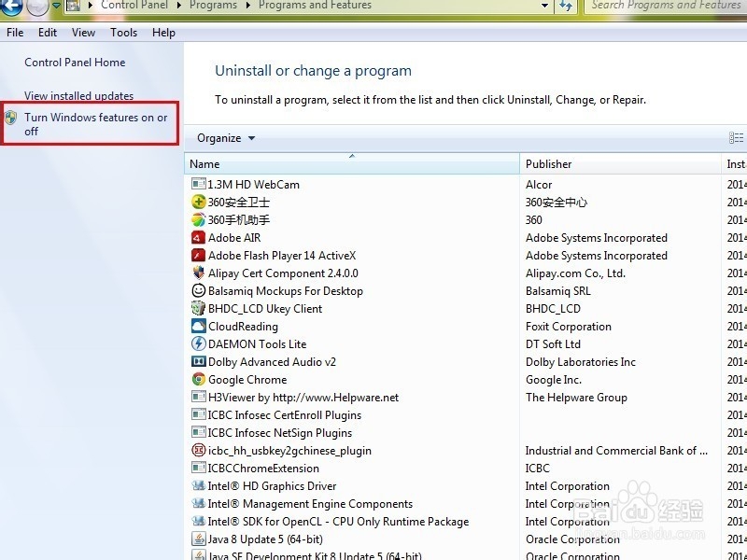Click Control Panel in the address breadcrumb
Viewport: 747px width, 560px height.
(134, 6)
